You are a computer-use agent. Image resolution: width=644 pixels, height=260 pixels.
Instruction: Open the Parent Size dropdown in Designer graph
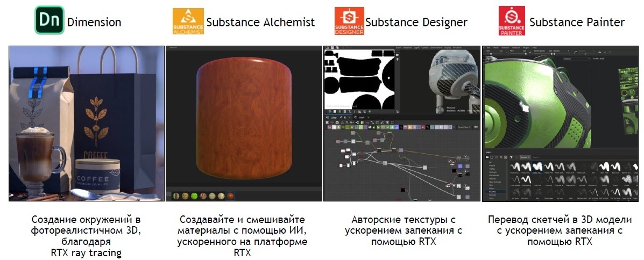(464, 127)
